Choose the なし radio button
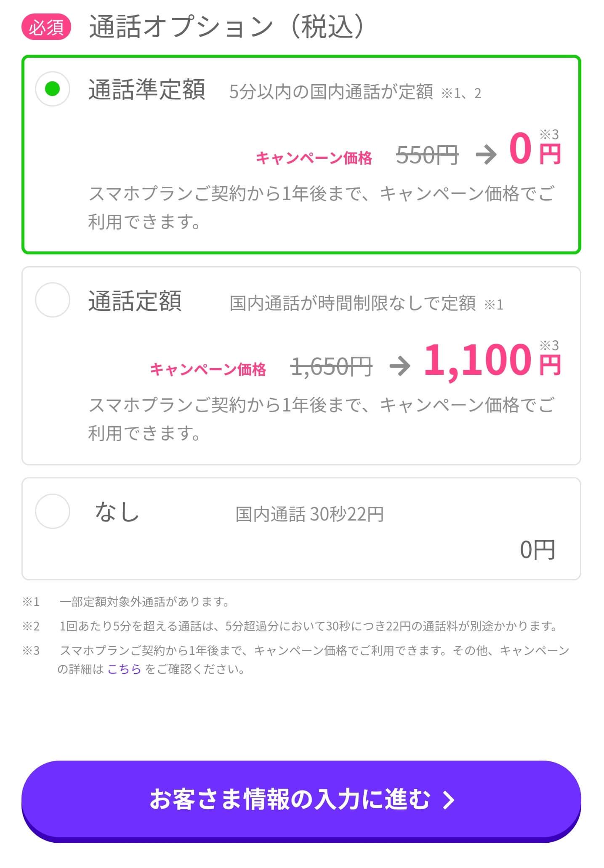Screen dimensions: 604x868 [52, 511]
